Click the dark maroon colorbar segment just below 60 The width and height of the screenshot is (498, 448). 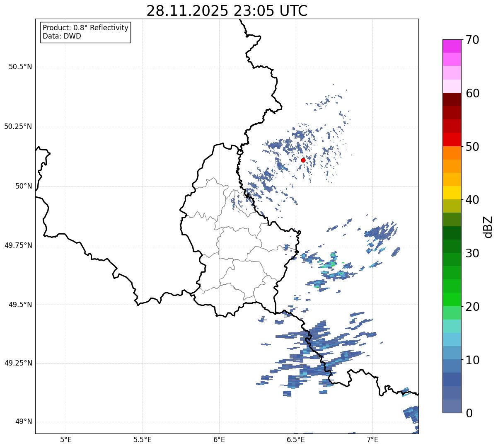[x=452, y=99]
